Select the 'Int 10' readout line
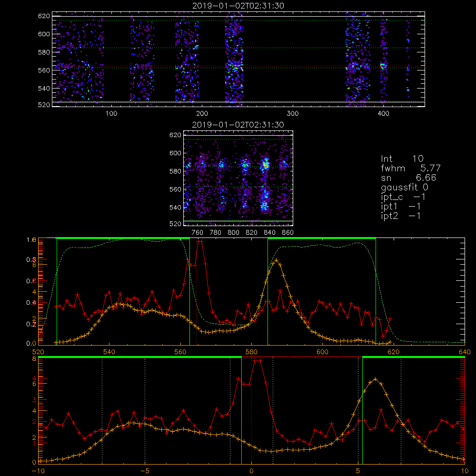 point(402,159)
